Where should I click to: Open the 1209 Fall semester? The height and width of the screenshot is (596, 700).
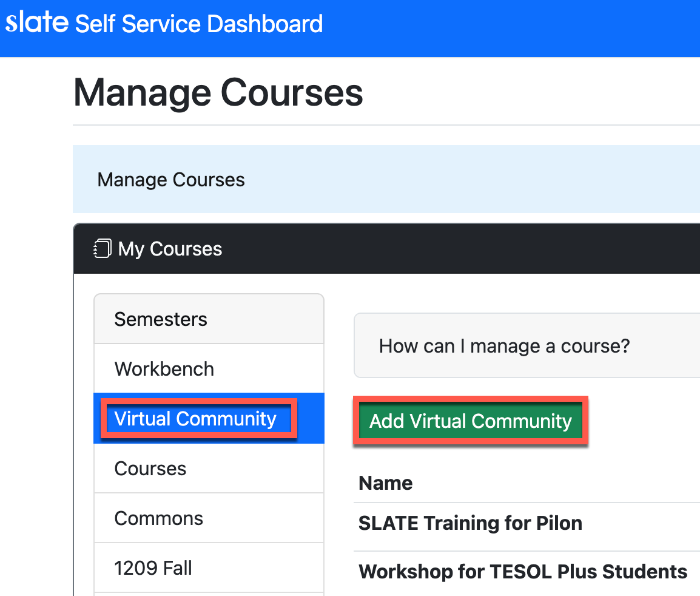tap(153, 567)
